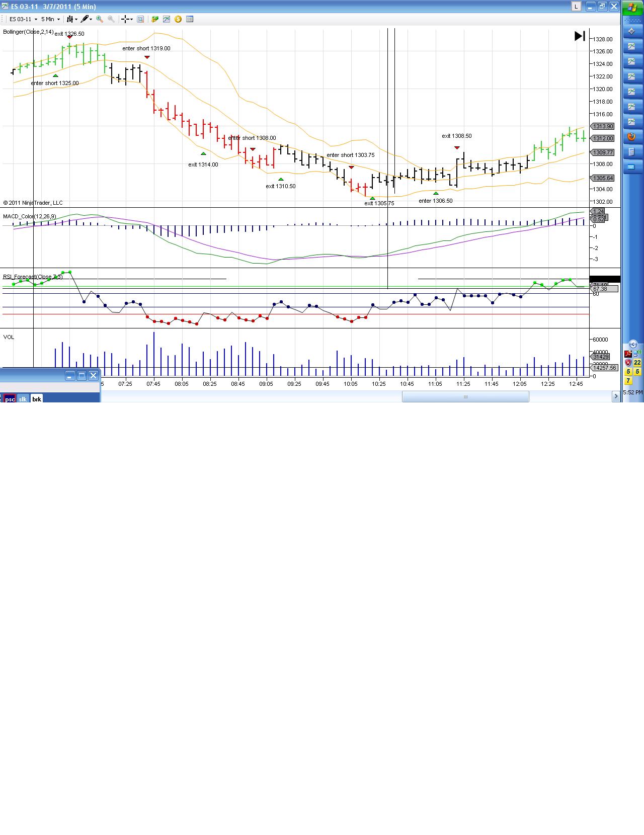Click the 'enter short 1303.75' annotation
Screen dimensions: 644x835
[x=351, y=155]
